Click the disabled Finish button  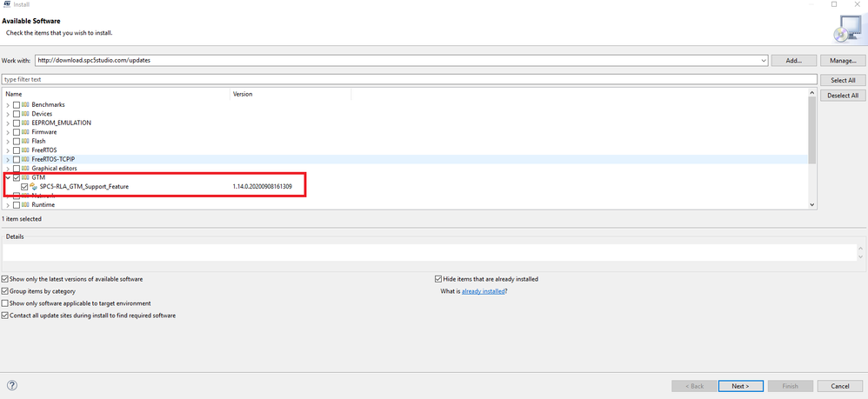(x=790, y=386)
